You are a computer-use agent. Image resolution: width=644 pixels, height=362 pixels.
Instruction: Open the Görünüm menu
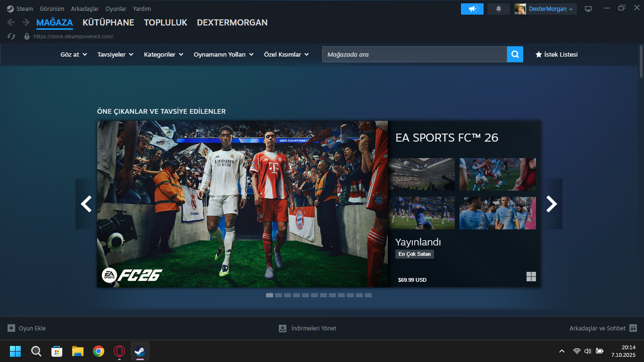[52, 8]
